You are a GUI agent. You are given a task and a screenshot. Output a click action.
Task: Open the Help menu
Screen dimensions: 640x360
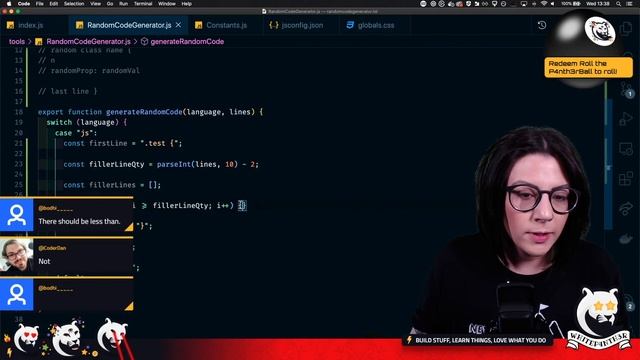187,4
